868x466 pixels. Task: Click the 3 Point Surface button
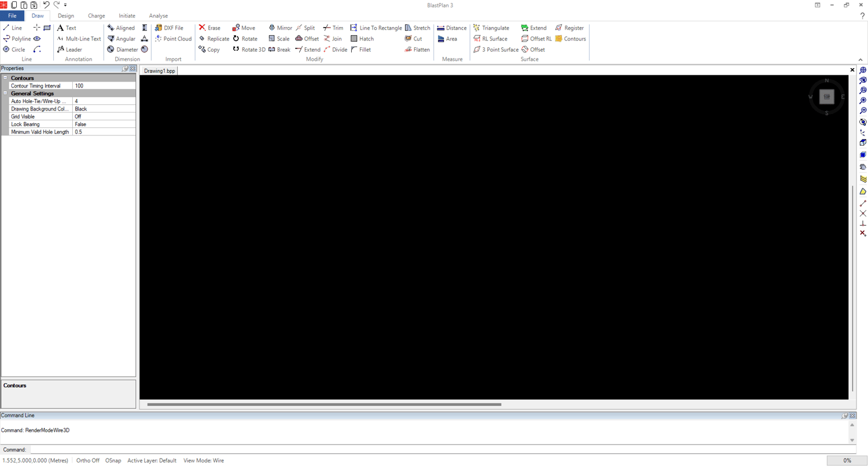click(x=496, y=50)
